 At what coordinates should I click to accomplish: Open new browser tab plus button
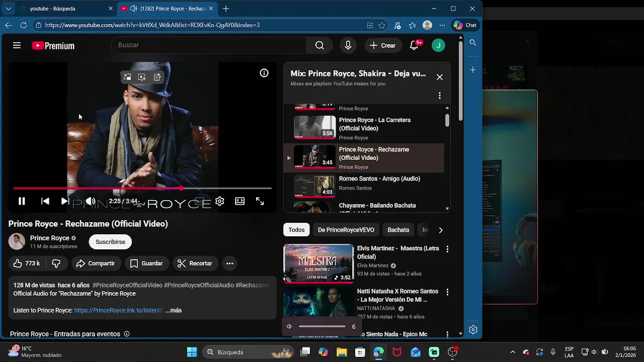[226, 9]
